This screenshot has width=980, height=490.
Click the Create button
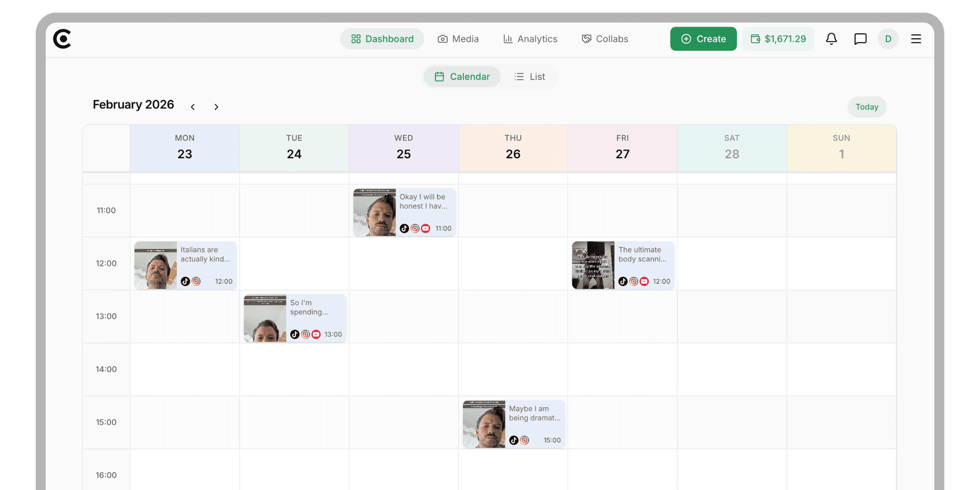703,39
